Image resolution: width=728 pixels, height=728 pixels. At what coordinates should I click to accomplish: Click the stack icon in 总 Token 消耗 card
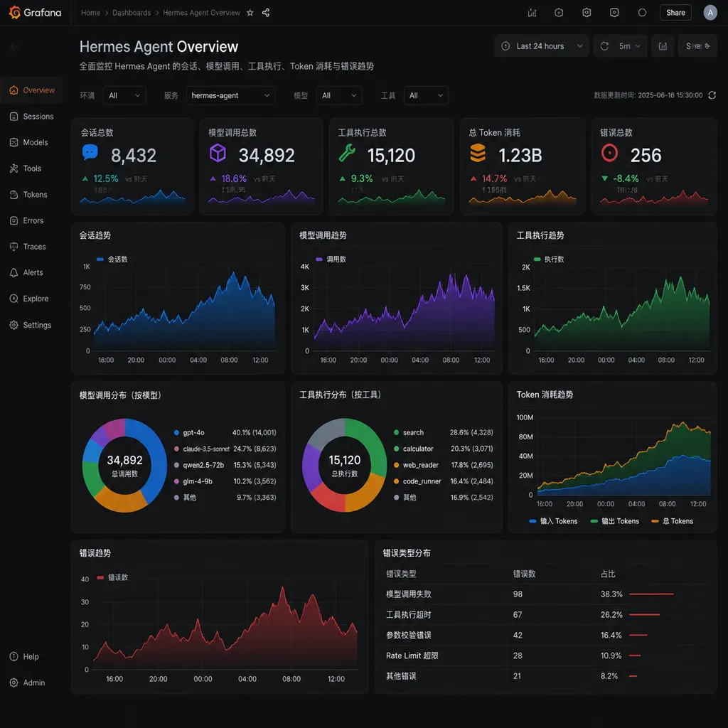478,153
